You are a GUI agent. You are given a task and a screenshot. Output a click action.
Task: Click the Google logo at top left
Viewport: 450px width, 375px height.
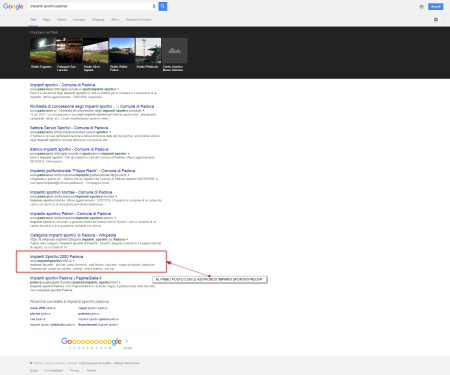13,7
